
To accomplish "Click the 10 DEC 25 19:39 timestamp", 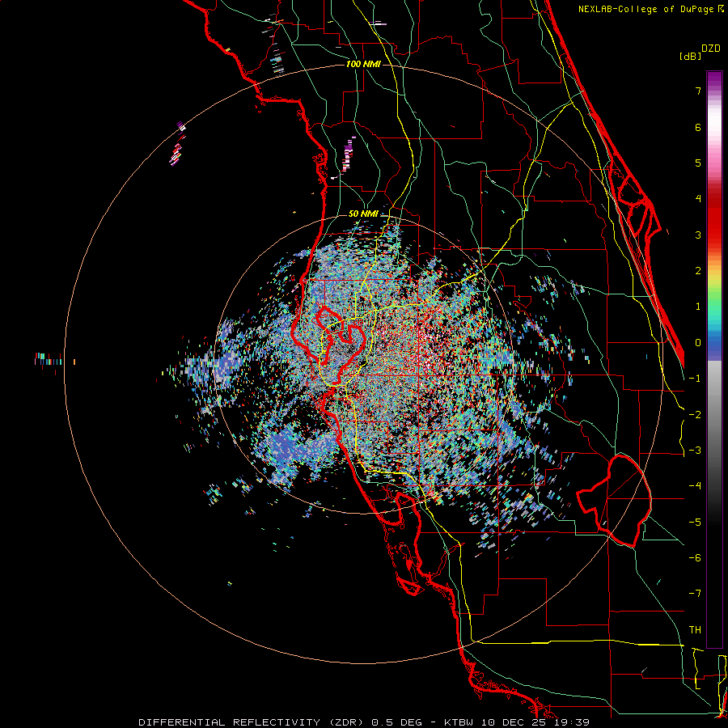I will click(535, 722).
